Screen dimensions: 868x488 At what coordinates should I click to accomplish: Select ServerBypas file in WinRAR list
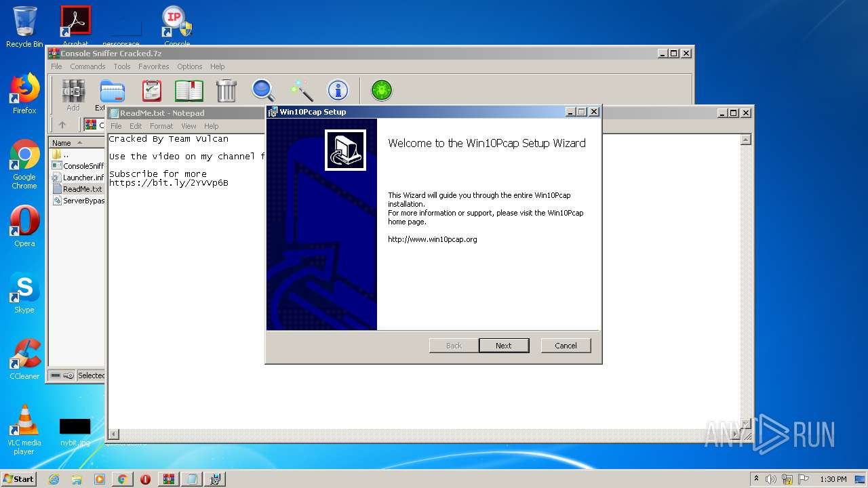pyautogui.click(x=77, y=201)
